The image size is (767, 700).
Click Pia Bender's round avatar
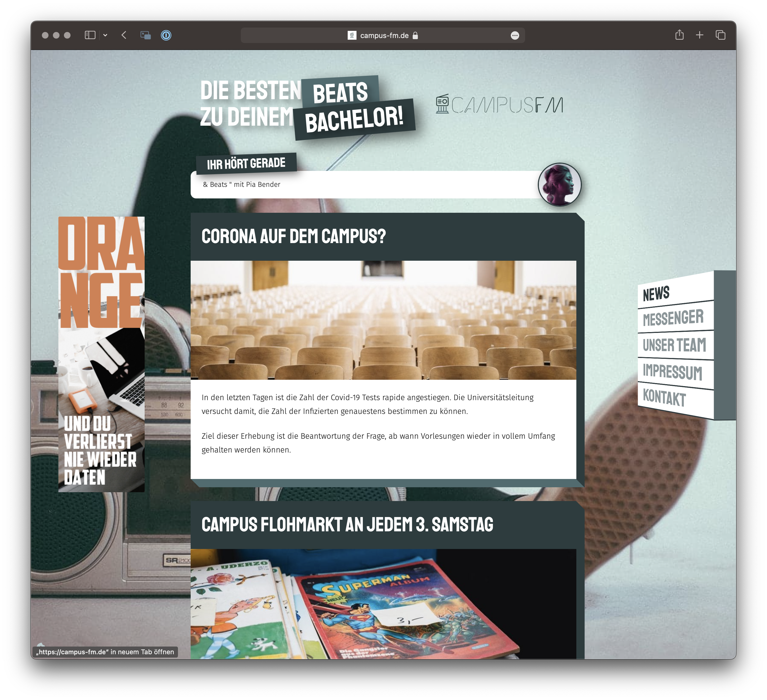click(x=560, y=185)
